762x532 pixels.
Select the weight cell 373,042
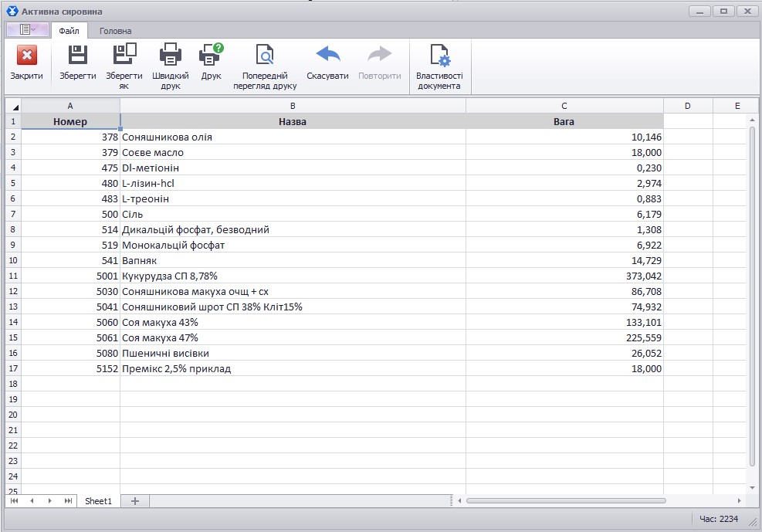click(x=564, y=276)
